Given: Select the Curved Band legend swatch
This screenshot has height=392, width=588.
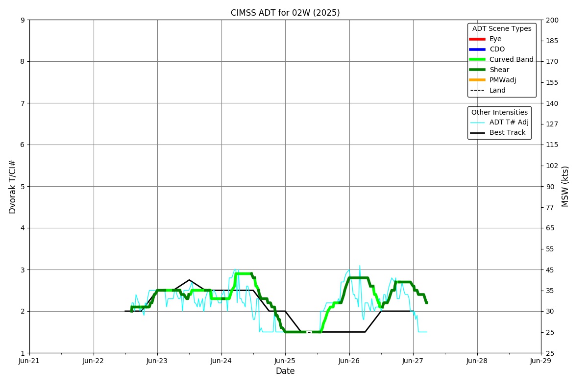Looking at the screenshot, I should pyautogui.click(x=477, y=60).
